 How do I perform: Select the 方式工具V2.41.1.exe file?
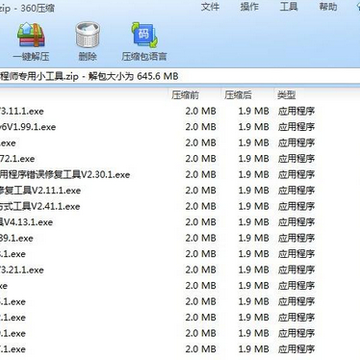pos(40,206)
